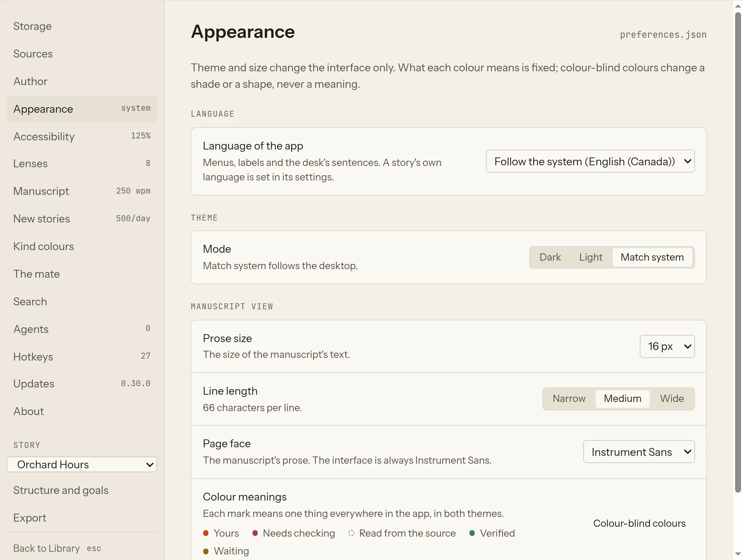Open the Agents section
Image resolution: width=743 pixels, height=560 pixels.
[82, 329]
